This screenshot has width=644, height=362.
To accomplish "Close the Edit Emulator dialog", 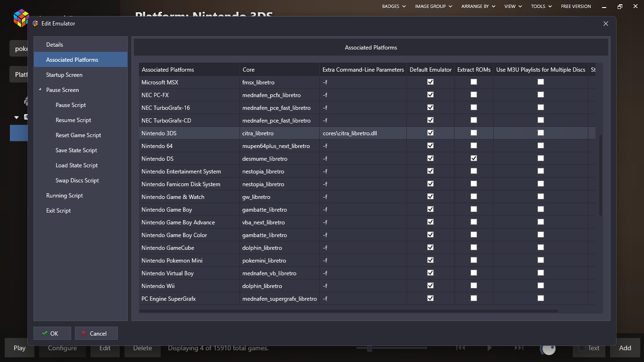I will (606, 24).
